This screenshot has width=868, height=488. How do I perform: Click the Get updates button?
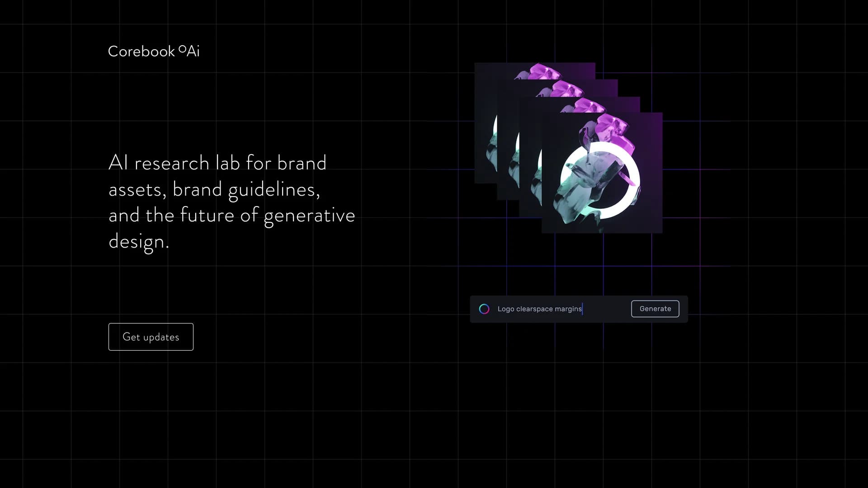pos(151,337)
